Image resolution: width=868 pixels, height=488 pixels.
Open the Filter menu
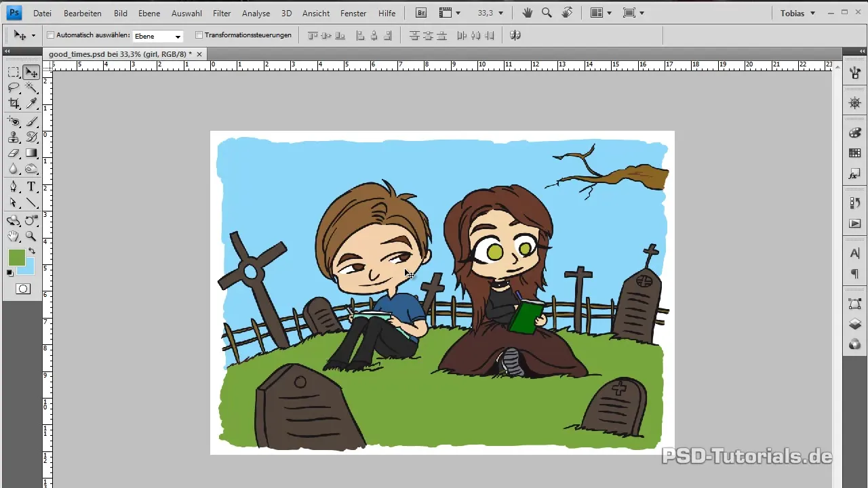click(222, 13)
